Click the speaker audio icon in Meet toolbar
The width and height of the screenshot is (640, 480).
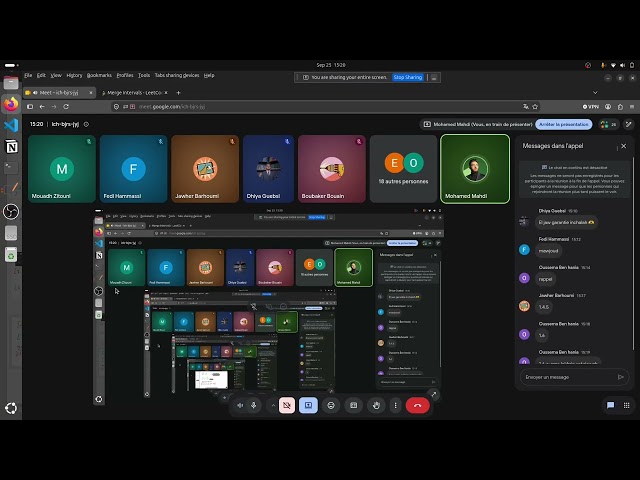240,405
